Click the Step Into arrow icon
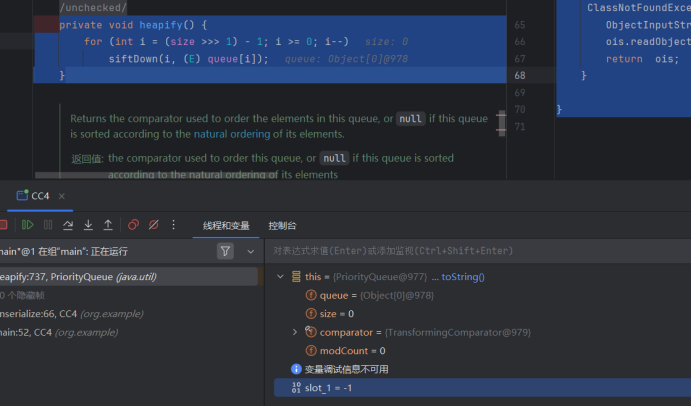Screen dimensions: 692x407 click(89, 225)
